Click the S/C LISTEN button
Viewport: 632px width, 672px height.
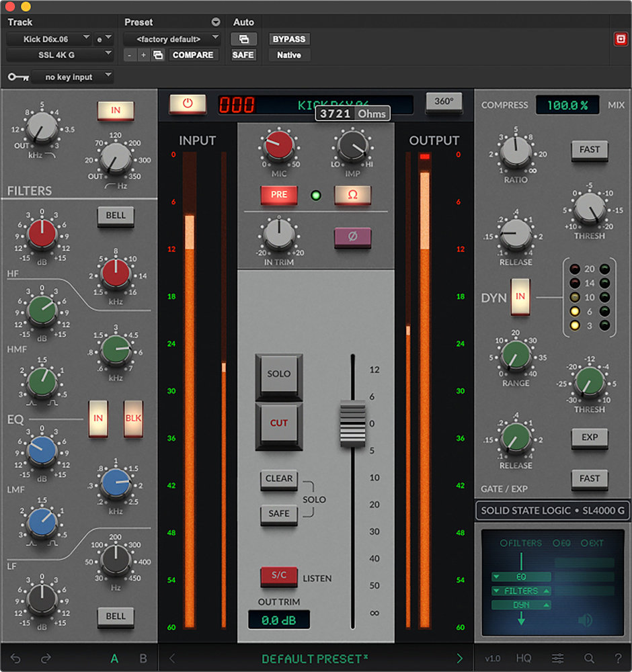click(x=279, y=576)
